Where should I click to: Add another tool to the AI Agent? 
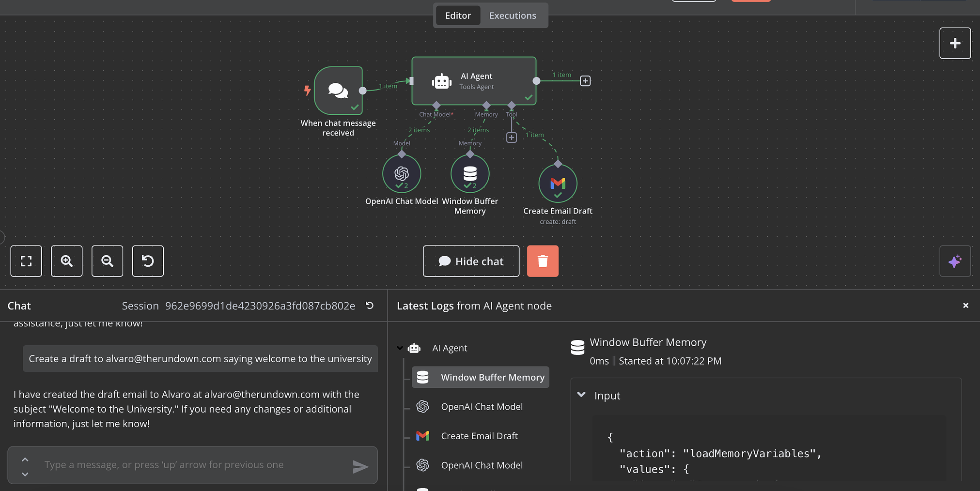[x=512, y=138]
